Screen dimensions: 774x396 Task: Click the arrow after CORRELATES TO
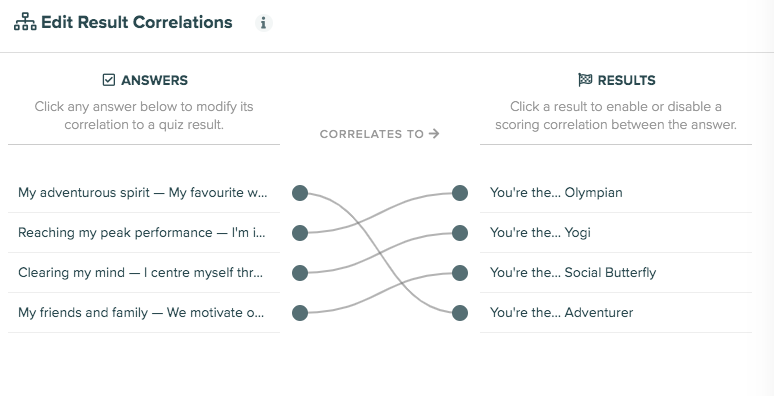click(x=434, y=134)
